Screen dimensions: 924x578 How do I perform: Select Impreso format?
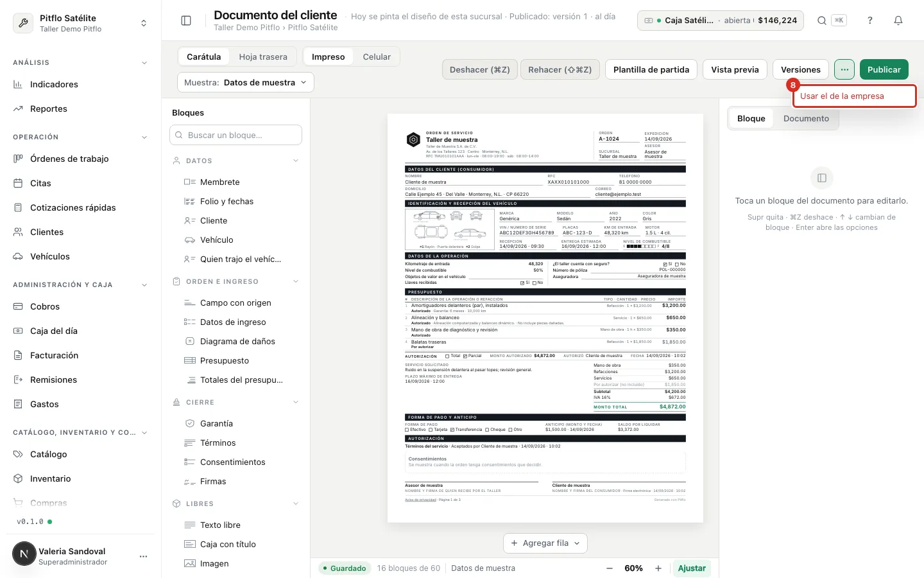coord(329,57)
